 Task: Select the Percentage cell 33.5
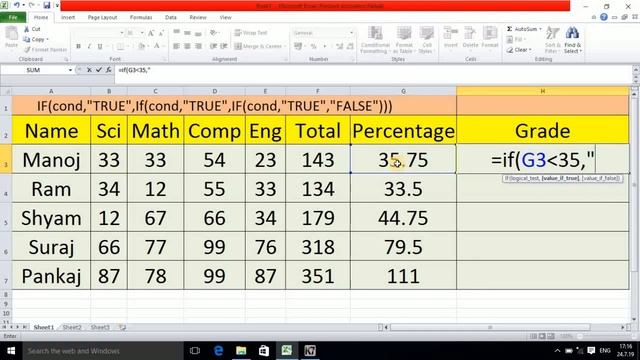click(403, 189)
